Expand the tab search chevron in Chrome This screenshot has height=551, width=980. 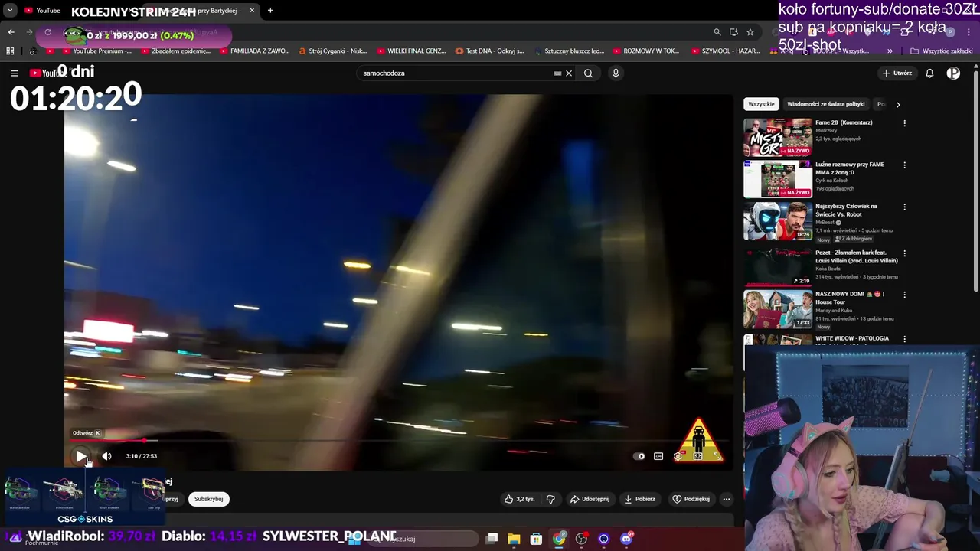10,11
